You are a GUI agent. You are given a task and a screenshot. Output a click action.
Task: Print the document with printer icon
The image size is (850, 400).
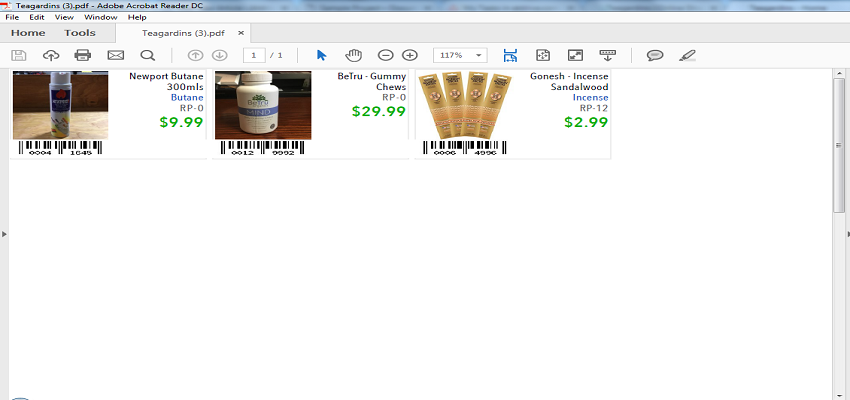click(83, 55)
